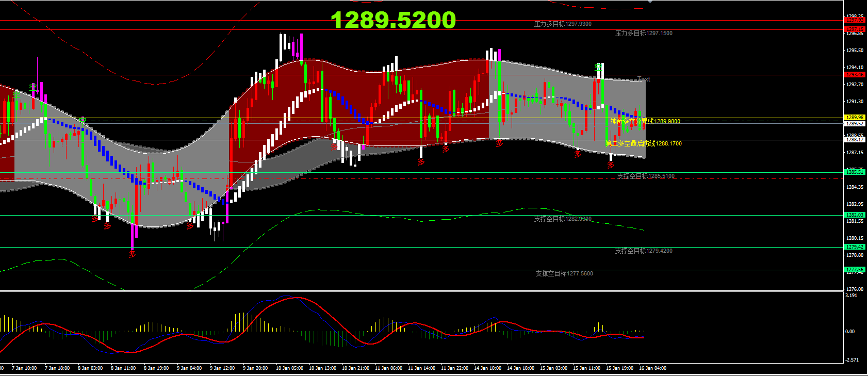Click the green 1279.42 price tag on axis
The height and width of the screenshot is (376, 868).
pos(855,247)
